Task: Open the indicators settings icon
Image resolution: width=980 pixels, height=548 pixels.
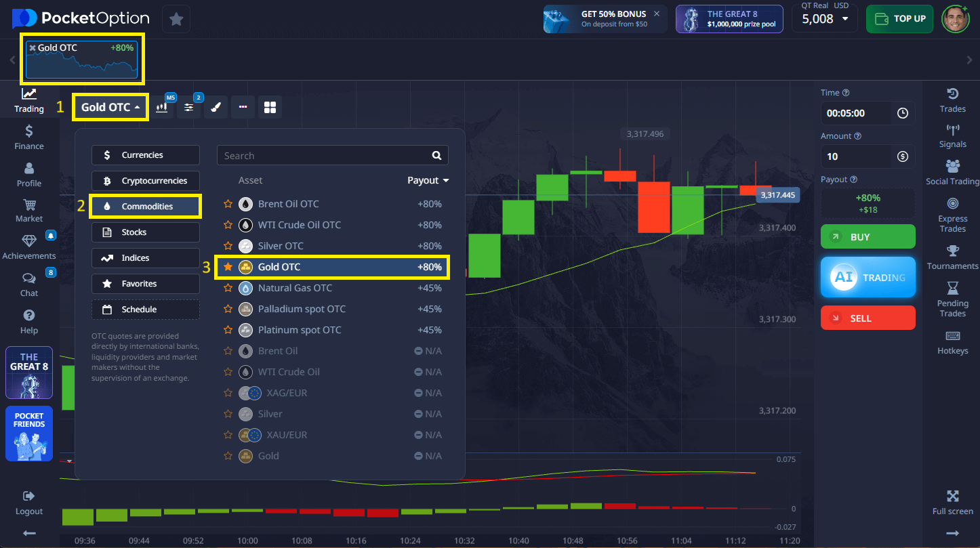Action: [189, 107]
